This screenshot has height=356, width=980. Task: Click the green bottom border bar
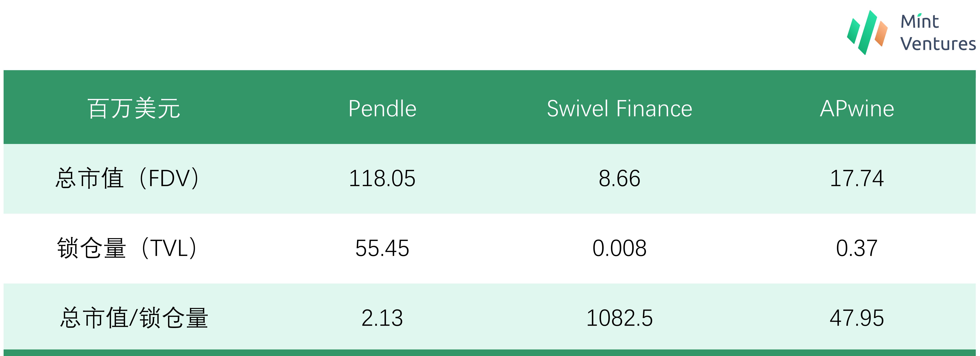pos(490,353)
